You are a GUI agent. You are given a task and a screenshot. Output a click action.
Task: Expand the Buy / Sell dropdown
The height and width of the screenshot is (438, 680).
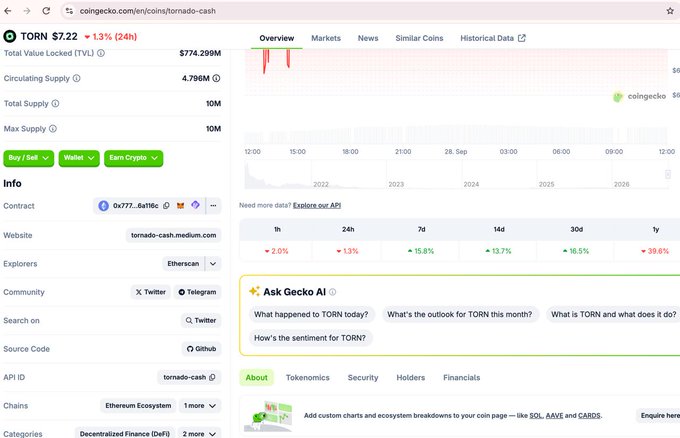coord(29,158)
